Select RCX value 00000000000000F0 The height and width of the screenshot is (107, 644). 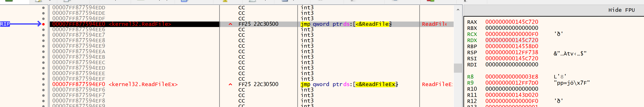click(512, 34)
